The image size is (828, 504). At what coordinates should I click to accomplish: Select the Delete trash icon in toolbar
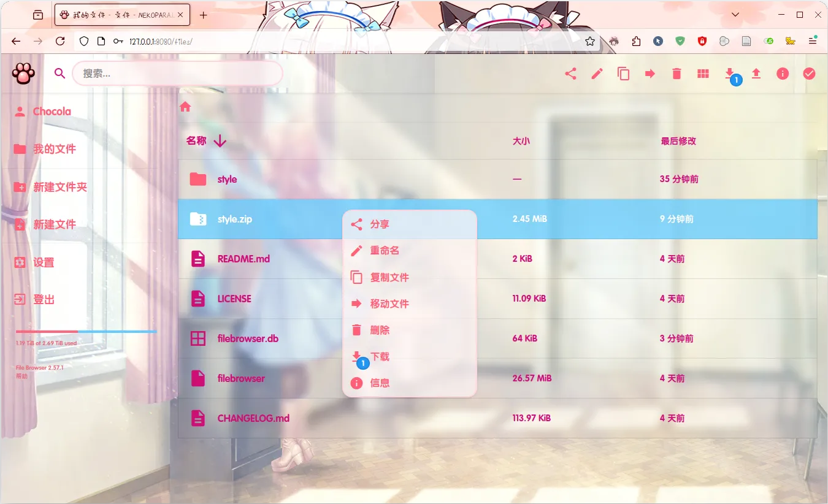676,73
